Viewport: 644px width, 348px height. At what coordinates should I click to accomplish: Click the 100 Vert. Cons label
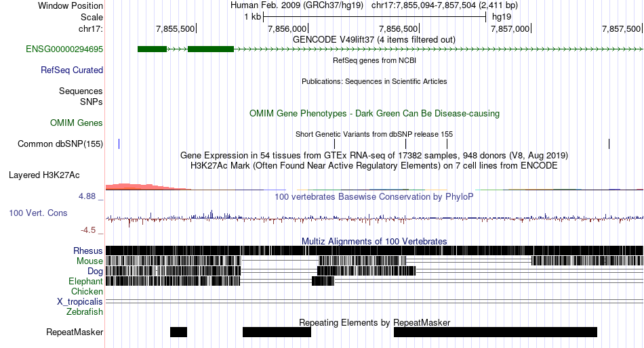(x=38, y=213)
